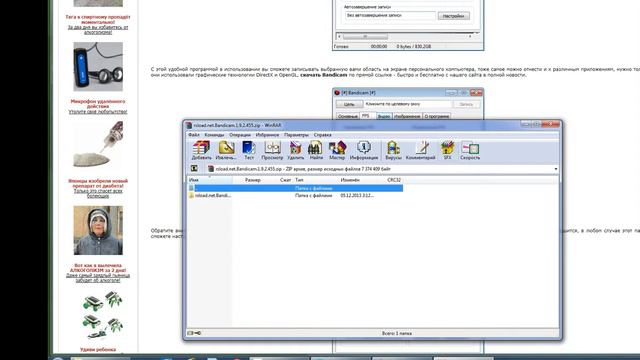This screenshot has height=360, width=640.
Task: Click the SFX toolbar icon
Action: pos(447,150)
